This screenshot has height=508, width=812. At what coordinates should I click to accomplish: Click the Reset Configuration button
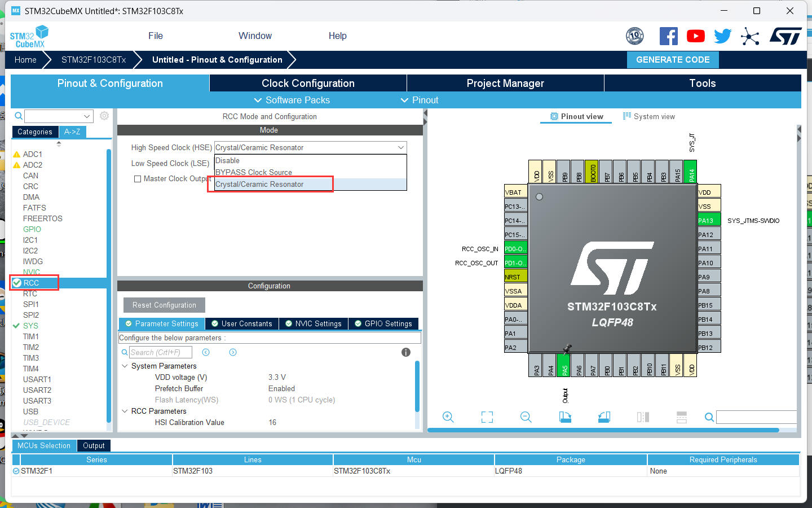tap(164, 305)
